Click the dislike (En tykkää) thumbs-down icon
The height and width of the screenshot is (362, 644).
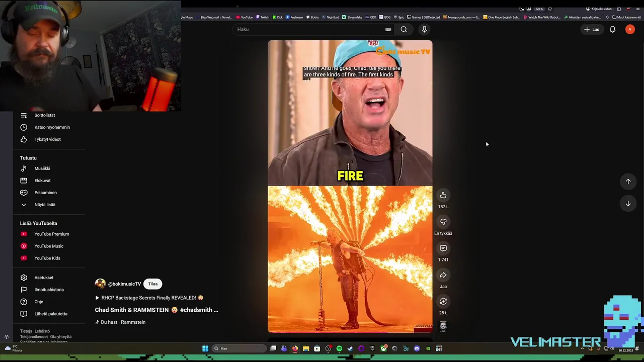tap(443, 222)
